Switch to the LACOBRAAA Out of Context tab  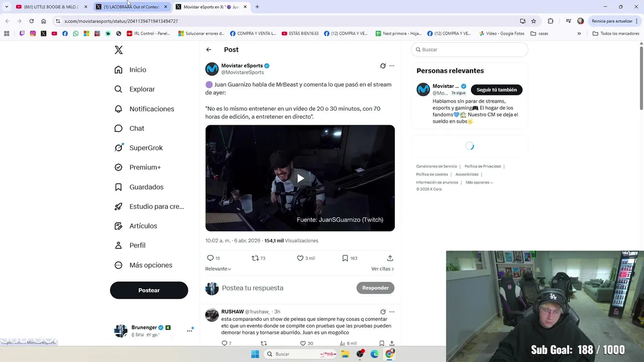132,7
